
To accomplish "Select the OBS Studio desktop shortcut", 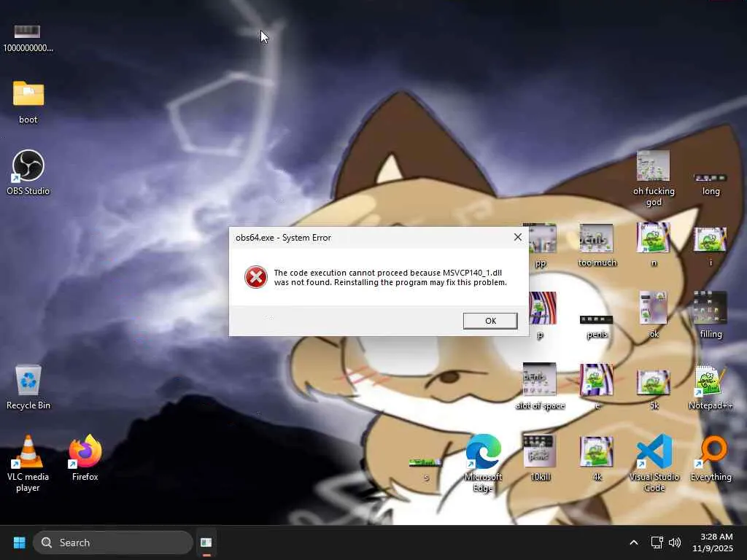I will pos(28,172).
